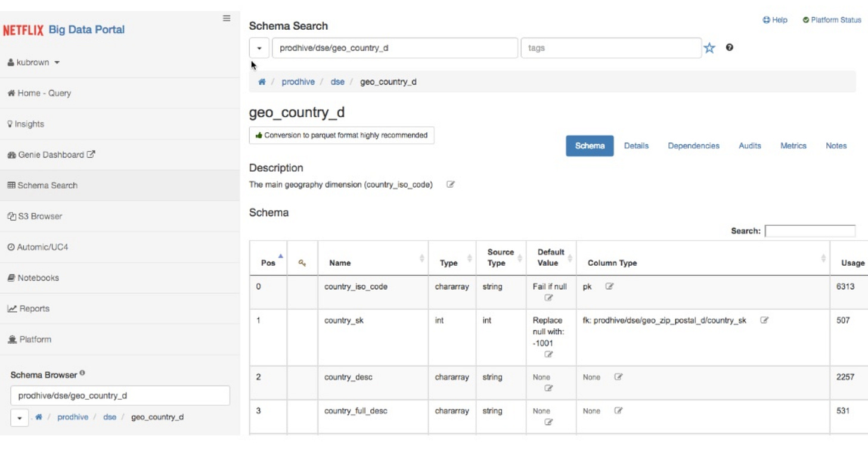Click prodhive in Schema Browser breadcrumb

click(x=73, y=417)
